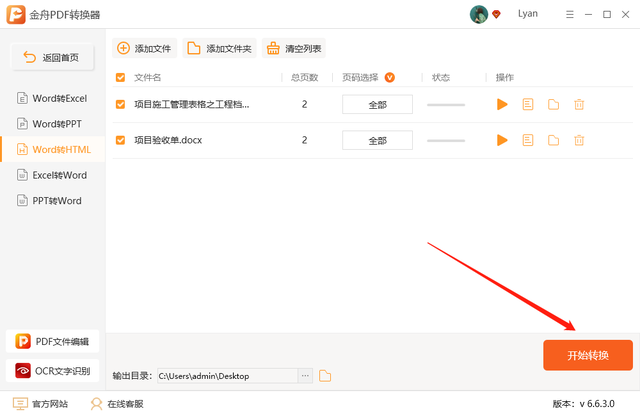Image resolution: width=640 pixels, height=416 pixels.
Task: Delete 项目验收单.docx with trash icon
Action: 579,140
